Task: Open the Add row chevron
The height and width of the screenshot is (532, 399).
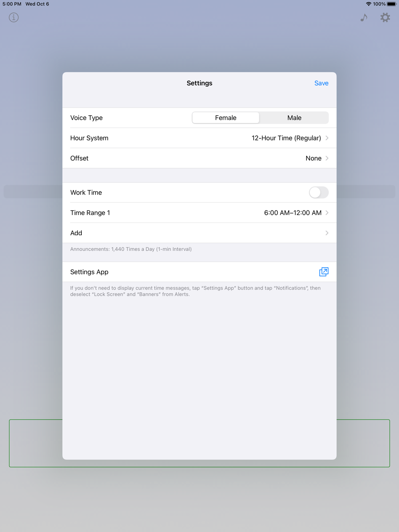Action: 327,233
